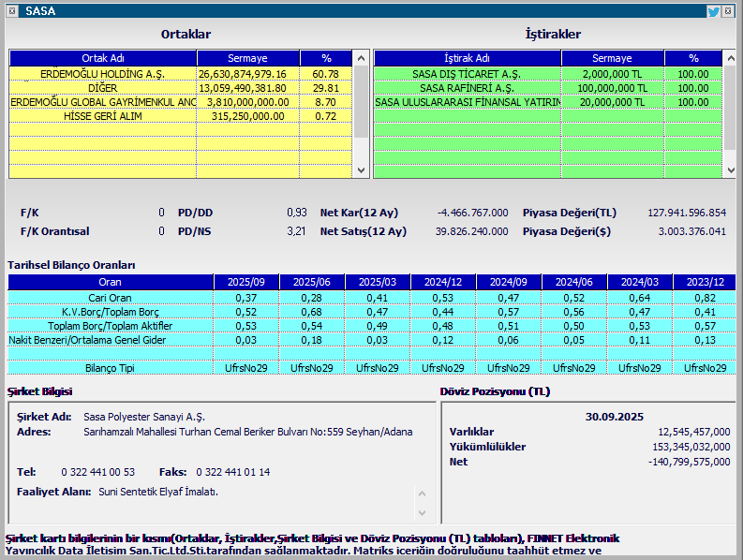Select the Cari Oran ratio row
This screenshot has width=743, height=560.
pyautogui.click(x=110, y=297)
